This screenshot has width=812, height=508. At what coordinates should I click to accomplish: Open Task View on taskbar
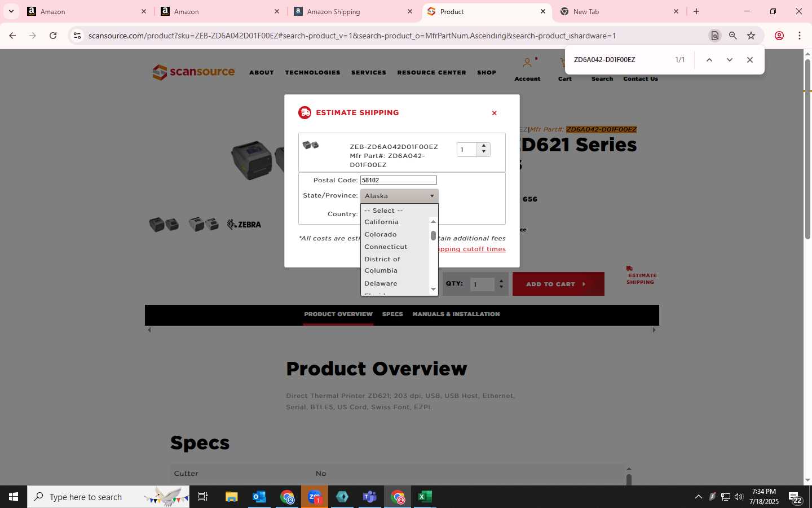point(203,497)
